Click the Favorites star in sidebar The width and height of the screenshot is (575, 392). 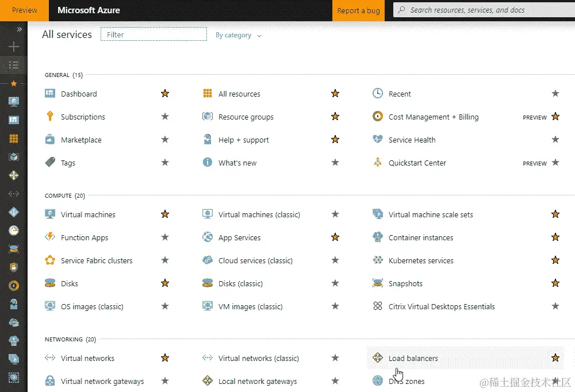point(14,83)
